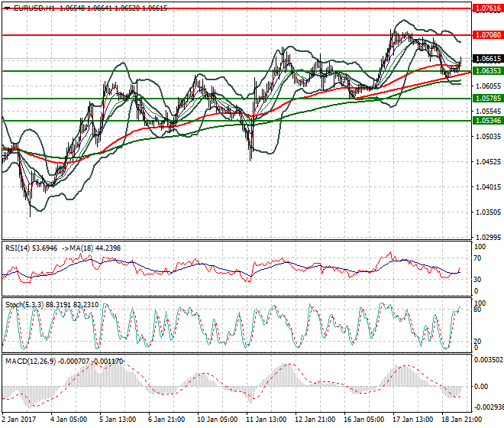Click the 10 Jan 05:00 time label
Screen dimensions: 504x428
pos(217,420)
